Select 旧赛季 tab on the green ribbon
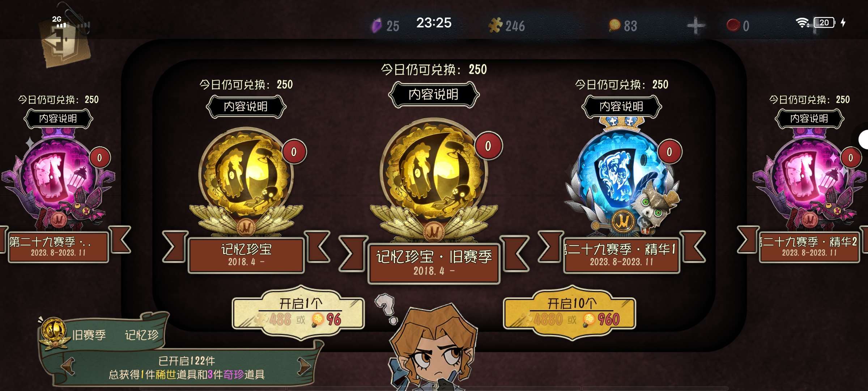 click(x=89, y=335)
